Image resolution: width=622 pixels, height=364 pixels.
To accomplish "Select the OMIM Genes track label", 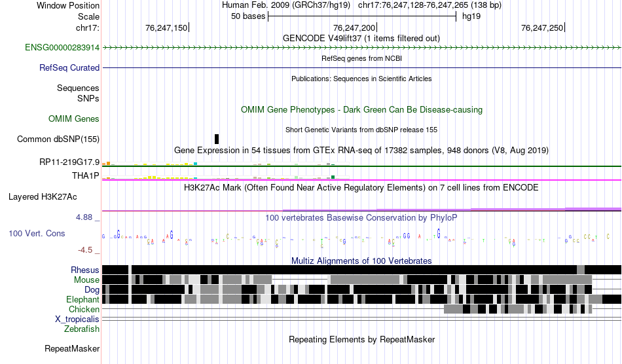I will pos(74,118).
